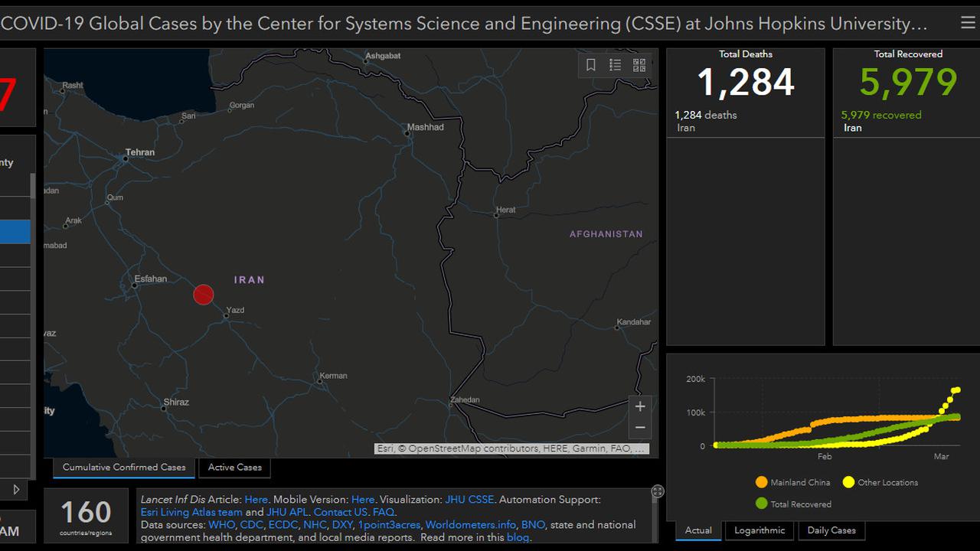Switch to the Active Cases tab

click(x=235, y=467)
